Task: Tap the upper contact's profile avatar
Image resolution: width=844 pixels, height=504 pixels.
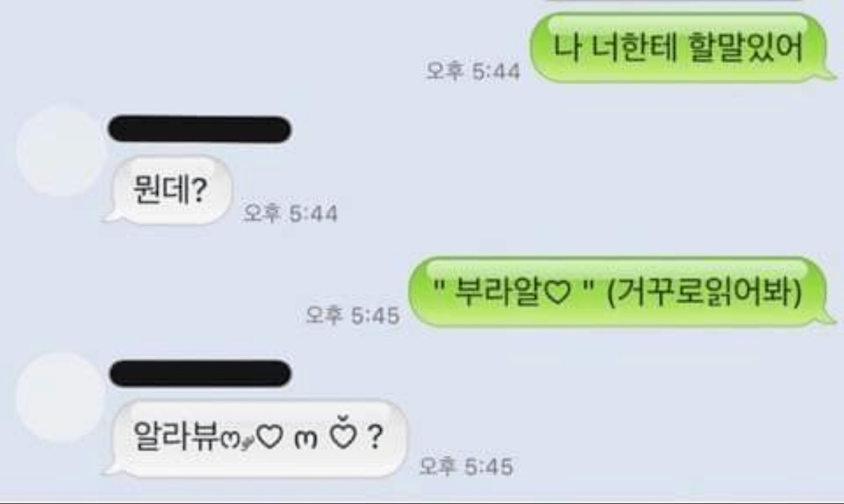Action: tap(61, 151)
